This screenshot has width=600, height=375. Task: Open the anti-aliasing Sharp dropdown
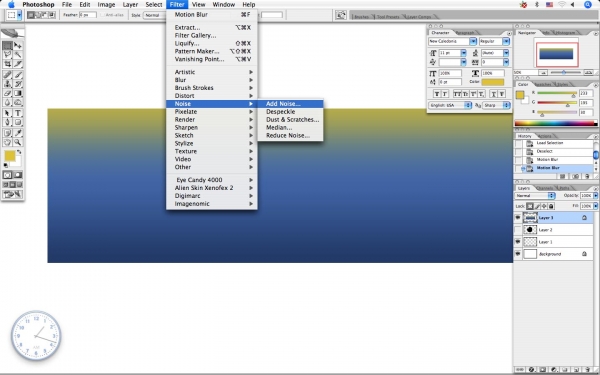click(496, 105)
